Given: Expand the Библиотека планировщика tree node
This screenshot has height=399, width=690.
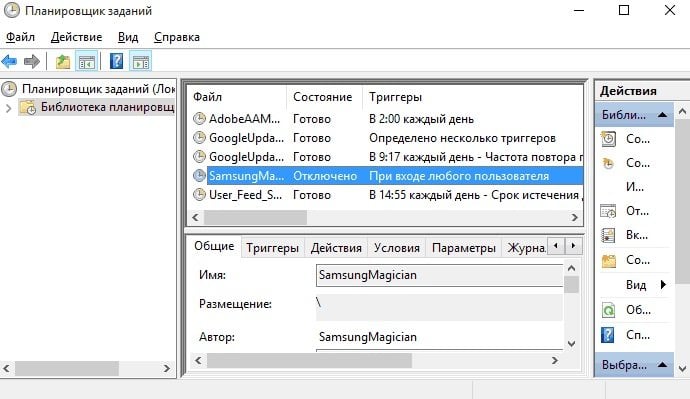Looking at the screenshot, I should (x=8, y=108).
